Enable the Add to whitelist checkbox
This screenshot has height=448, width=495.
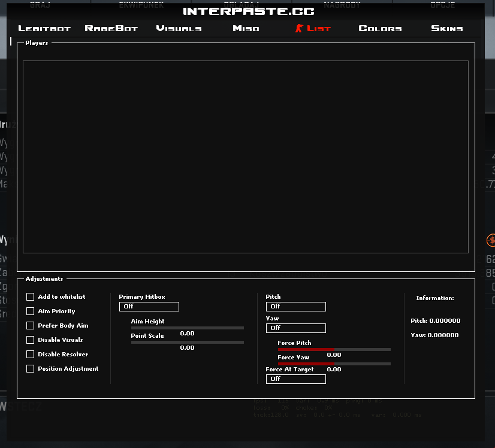coord(31,297)
